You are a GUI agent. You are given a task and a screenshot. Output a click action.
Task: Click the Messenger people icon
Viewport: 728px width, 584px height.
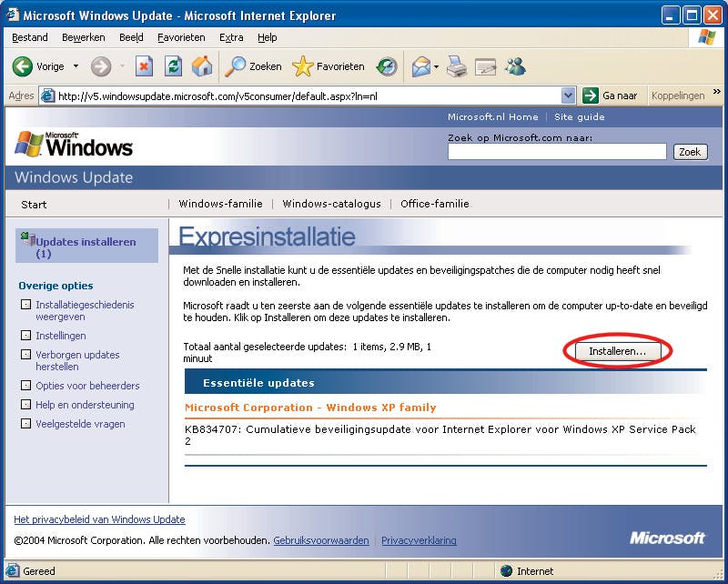(515, 66)
